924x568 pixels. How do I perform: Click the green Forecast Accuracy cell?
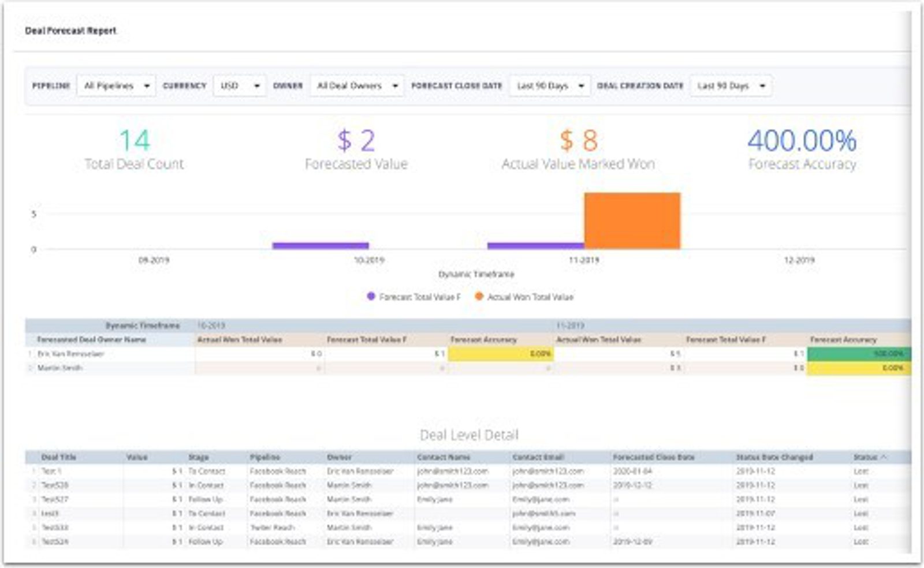pos(859,354)
